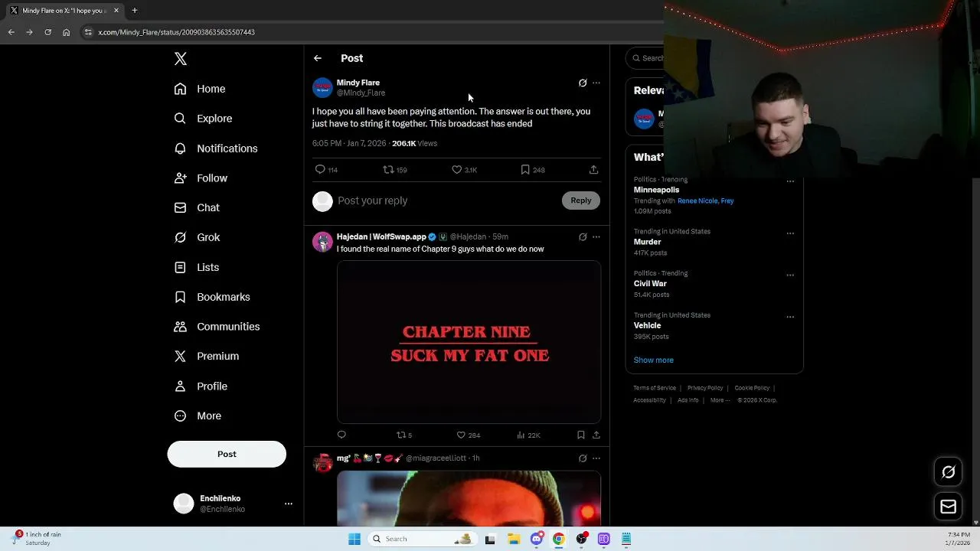Image resolution: width=980 pixels, height=551 pixels.
Task: Reply to Hajedan's comment
Action: point(341,435)
